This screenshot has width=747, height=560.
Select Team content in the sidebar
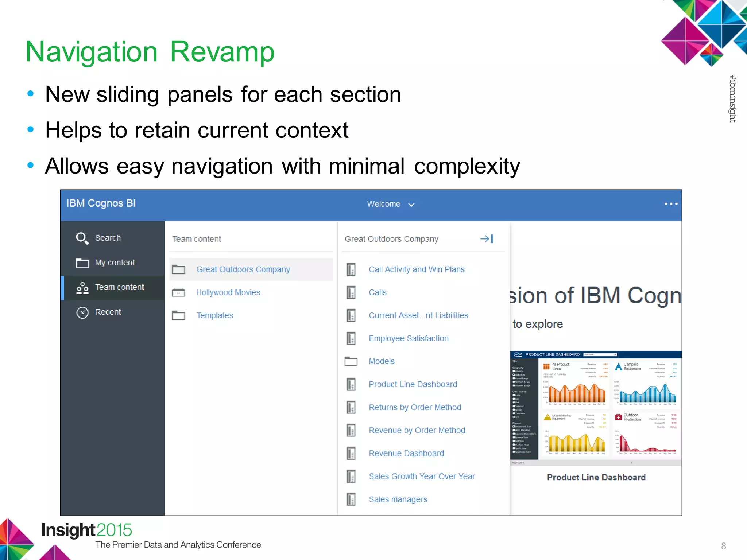tap(119, 287)
